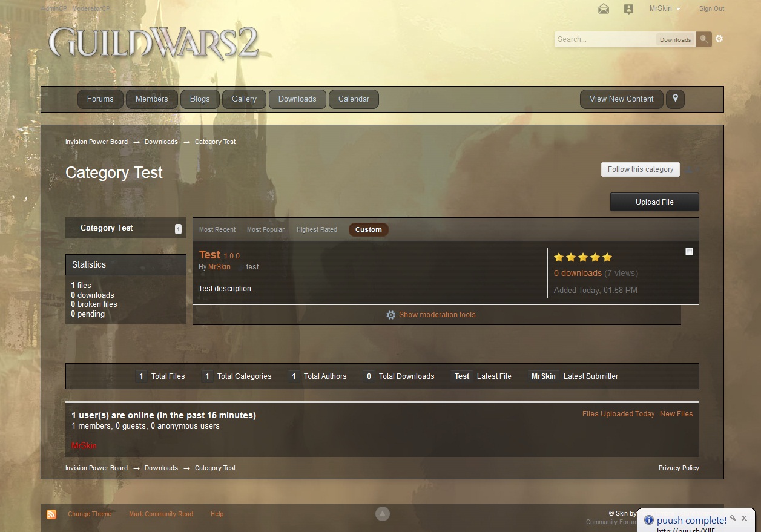Open advanced search gear icon

click(719, 39)
